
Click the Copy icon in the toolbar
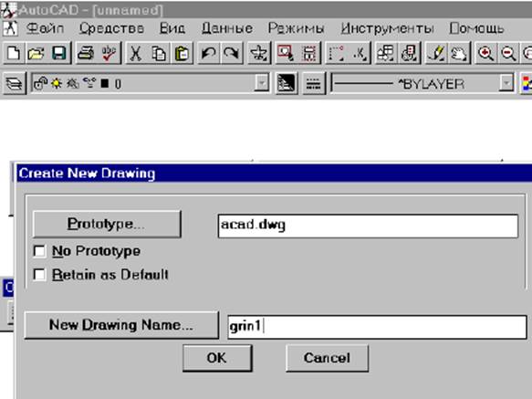[159, 53]
